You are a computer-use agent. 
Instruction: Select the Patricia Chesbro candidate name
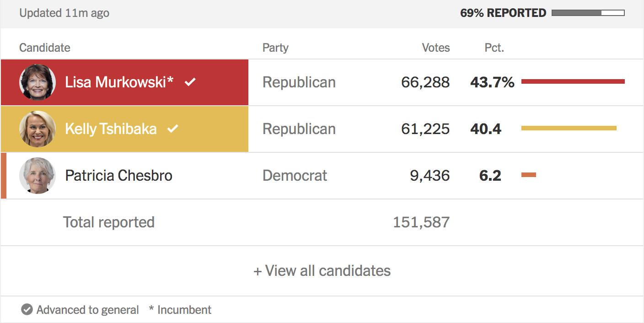(x=118, y=176)
